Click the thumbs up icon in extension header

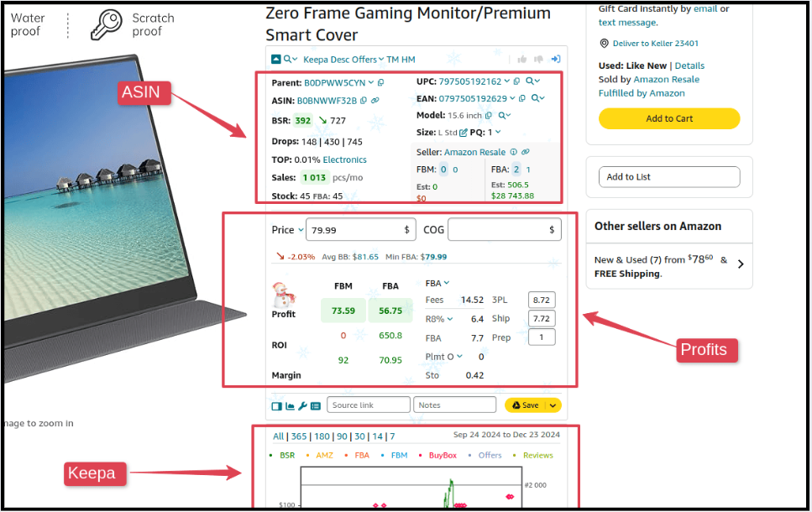(522, 60)
